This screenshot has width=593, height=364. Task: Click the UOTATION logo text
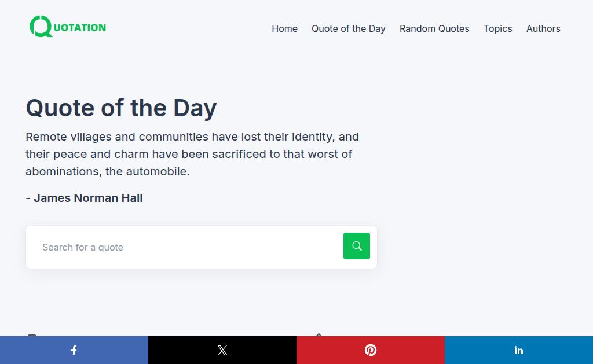[x=79, y=27]
